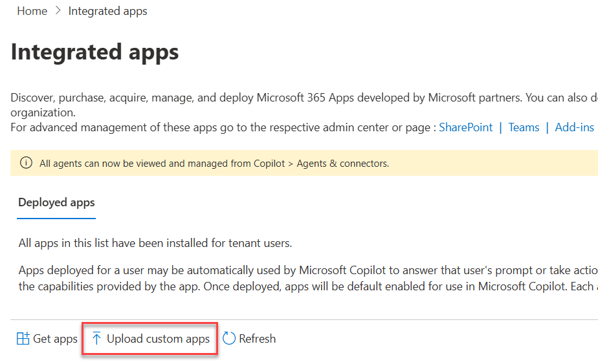Open the SharePoint admin center link
The width and height of the screenshot is (598, 364).
click(465, 127)
